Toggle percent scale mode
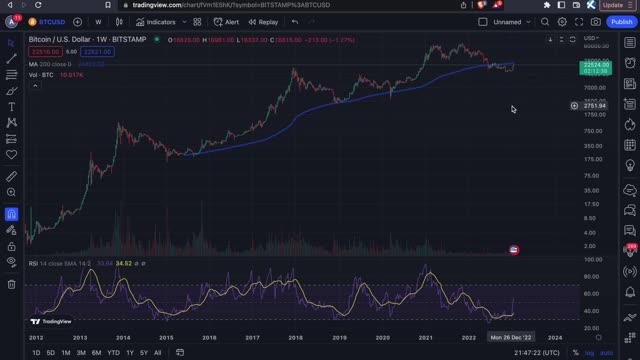 click(x=576, y=353)
